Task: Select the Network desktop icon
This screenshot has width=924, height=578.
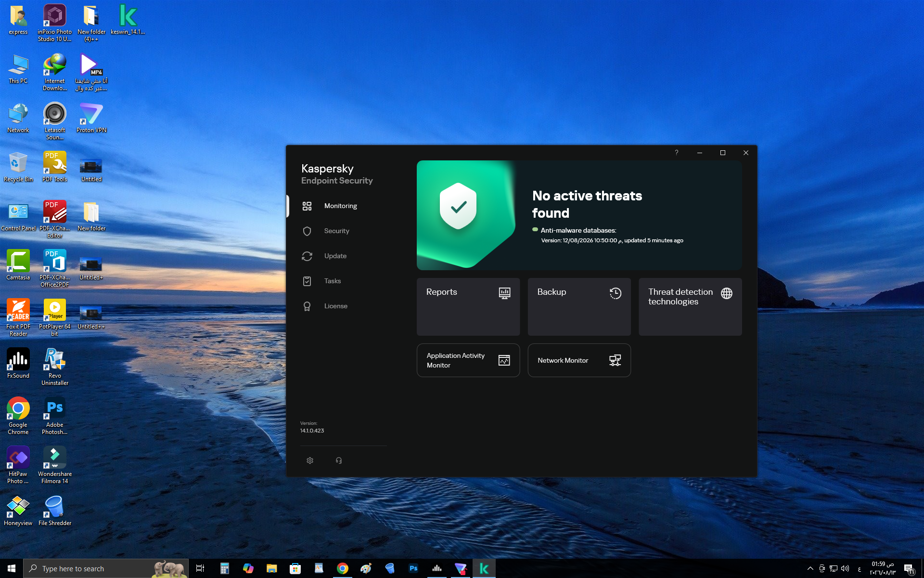Action: (x=18, y=118)
